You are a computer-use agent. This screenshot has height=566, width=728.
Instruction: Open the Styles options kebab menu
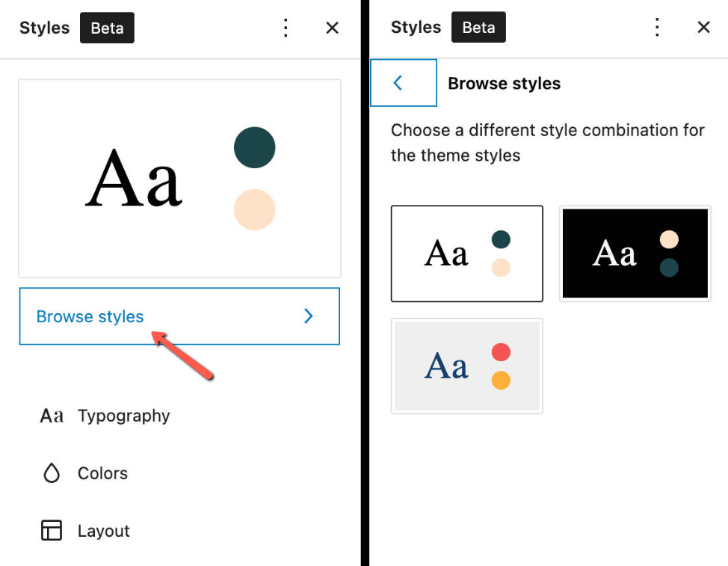click(286, 27)
